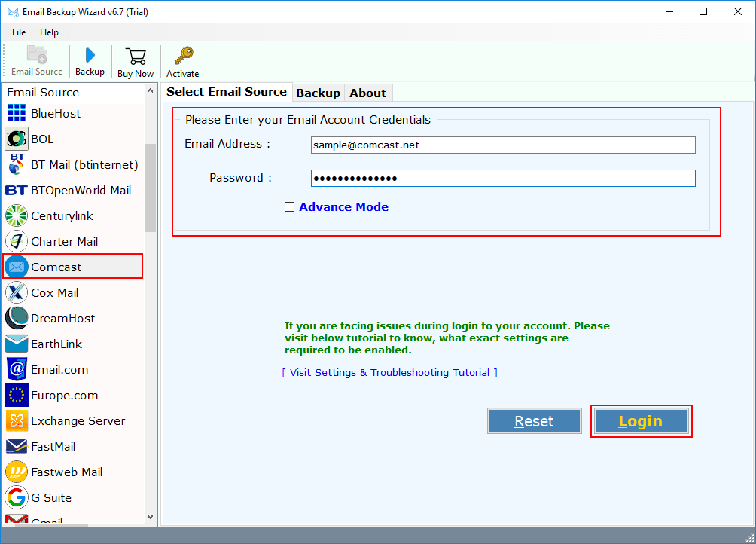
Task: Click the scroll down arrow of source list
Action: coord(150,517)
